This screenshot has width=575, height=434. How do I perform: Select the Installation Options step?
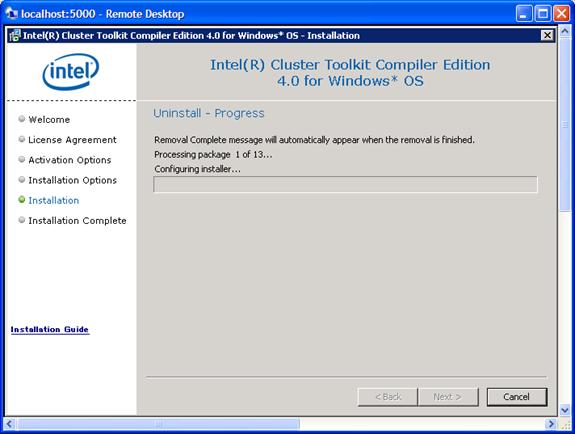point(73,180)
